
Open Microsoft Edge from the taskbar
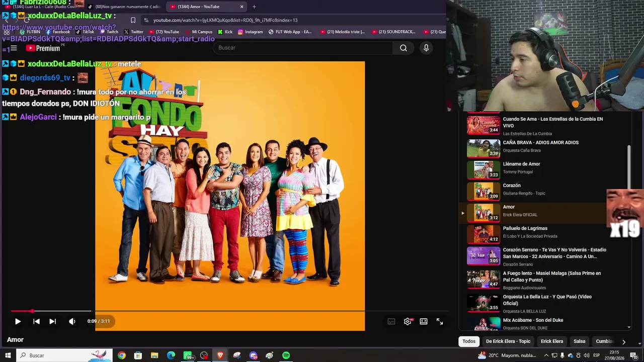tap(171, 355)
